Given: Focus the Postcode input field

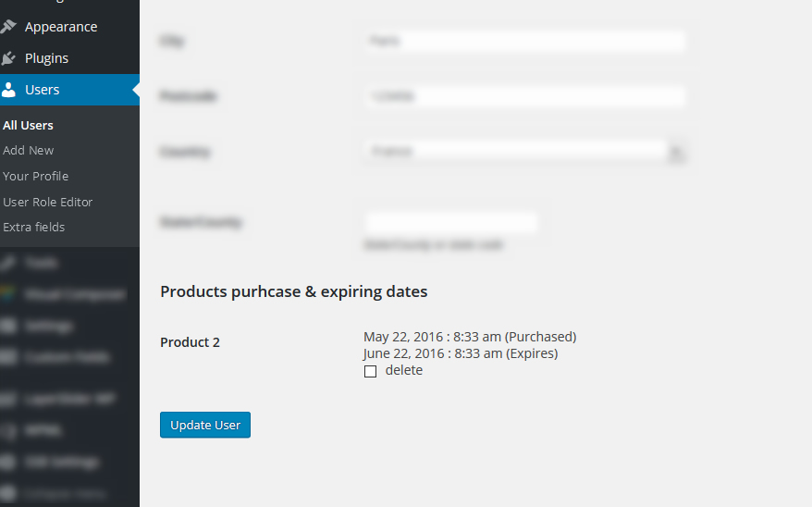Looking at the screenshot, I should point(523,96).
